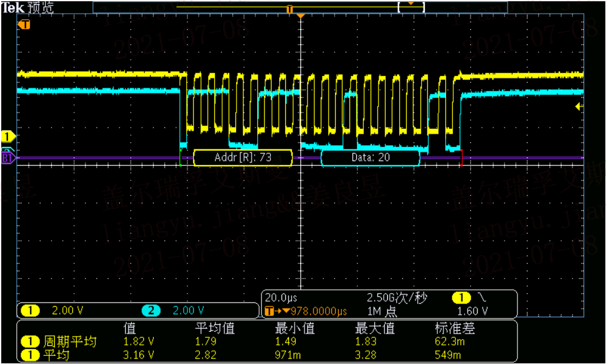Click the 2.82 mean value
Image resolution: width=606 pixels, height=364 pixels.
point(206,355)
